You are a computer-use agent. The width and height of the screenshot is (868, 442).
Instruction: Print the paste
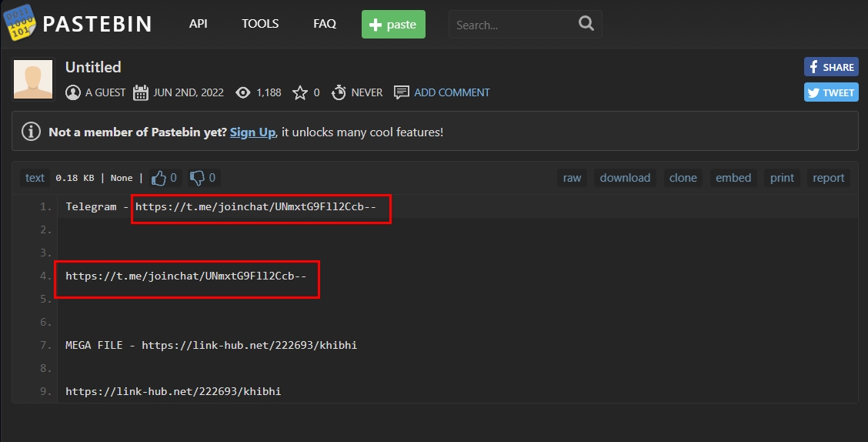coord(782,178)
